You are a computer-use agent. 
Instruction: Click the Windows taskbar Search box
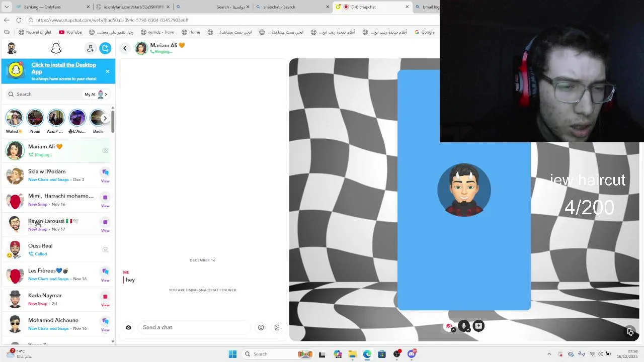click(x=278, y=354)
